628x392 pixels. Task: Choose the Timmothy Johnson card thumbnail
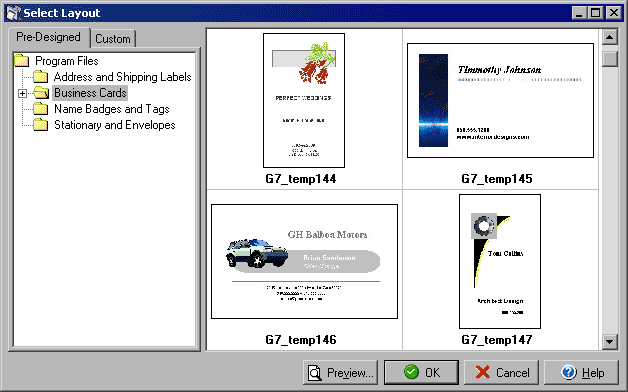(x=500, y=101)
